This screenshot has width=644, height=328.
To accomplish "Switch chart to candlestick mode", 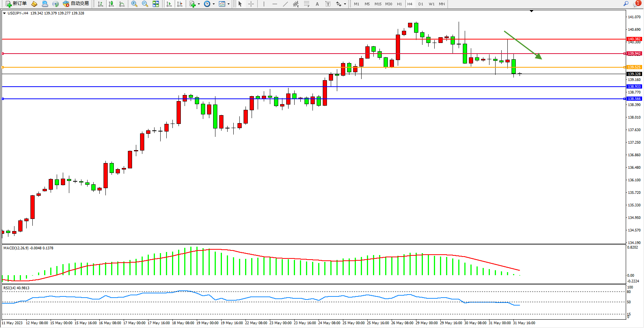I will [x=111, y=4].
